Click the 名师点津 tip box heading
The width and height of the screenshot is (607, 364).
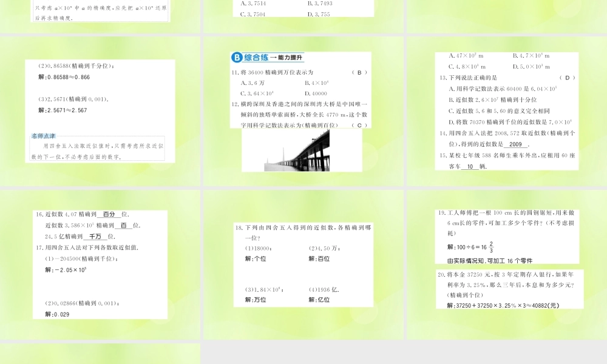click(43, 136)
